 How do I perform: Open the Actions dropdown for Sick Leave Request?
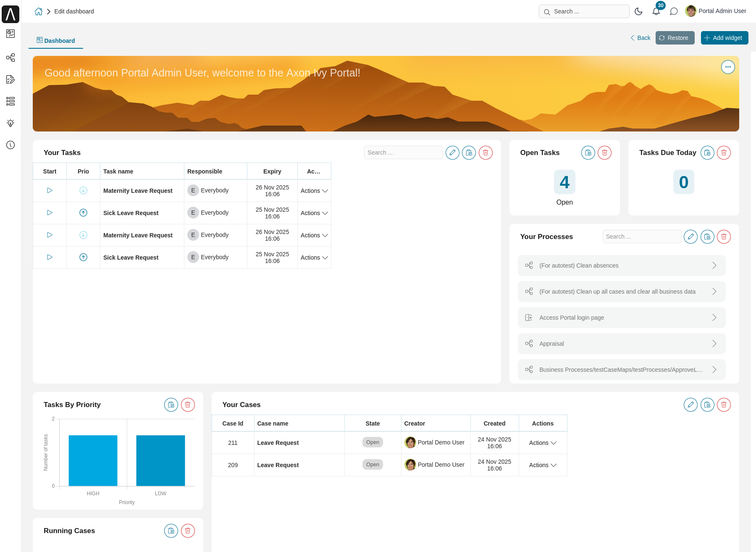(314, 213)
